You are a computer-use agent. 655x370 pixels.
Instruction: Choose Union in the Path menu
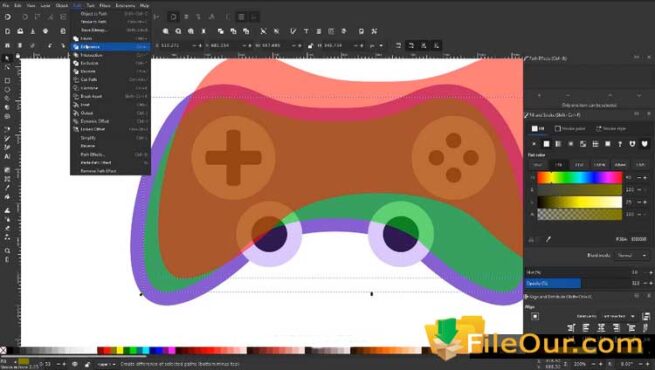coord(110,38)
